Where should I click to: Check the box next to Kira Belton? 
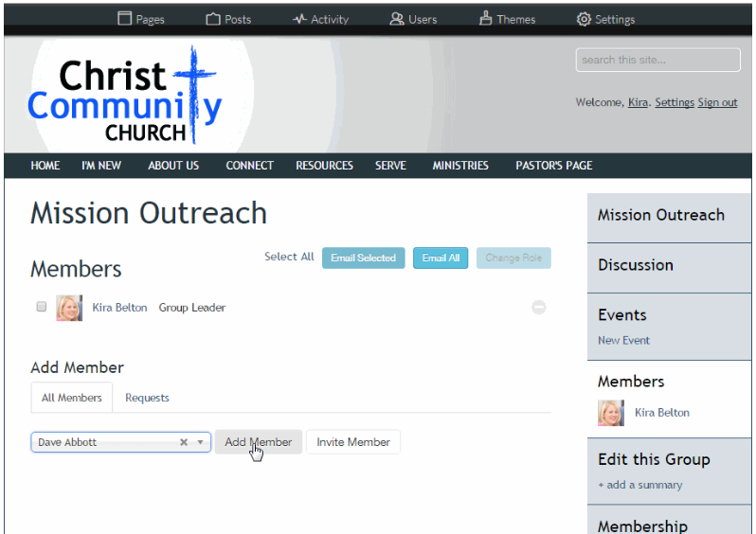pyautogui.click(x=42, y=307)
